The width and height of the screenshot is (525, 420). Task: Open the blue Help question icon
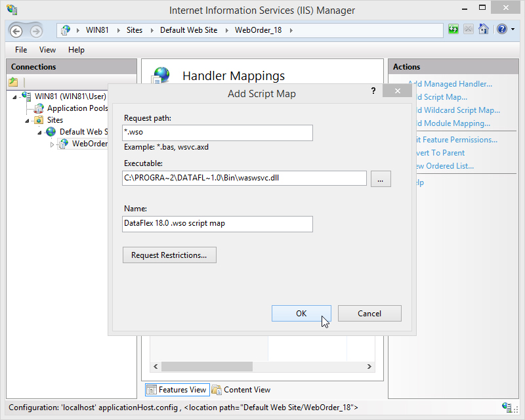[501, 29]
